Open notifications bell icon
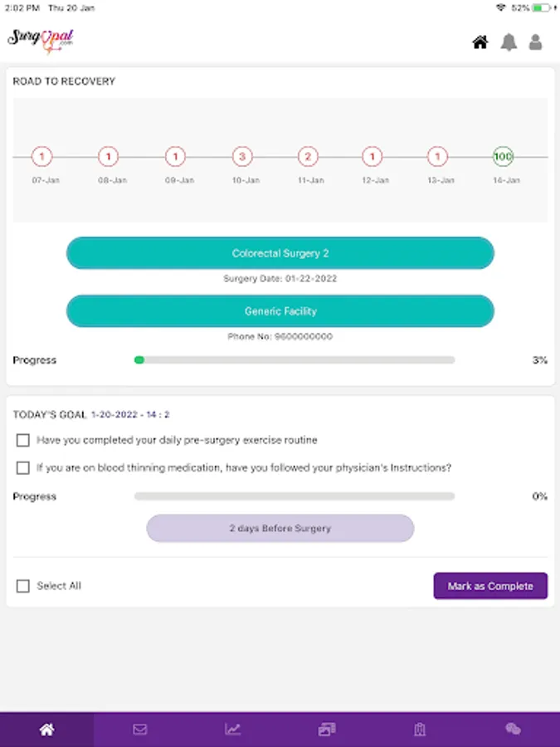The image size is (560, 747). (509, 42)
